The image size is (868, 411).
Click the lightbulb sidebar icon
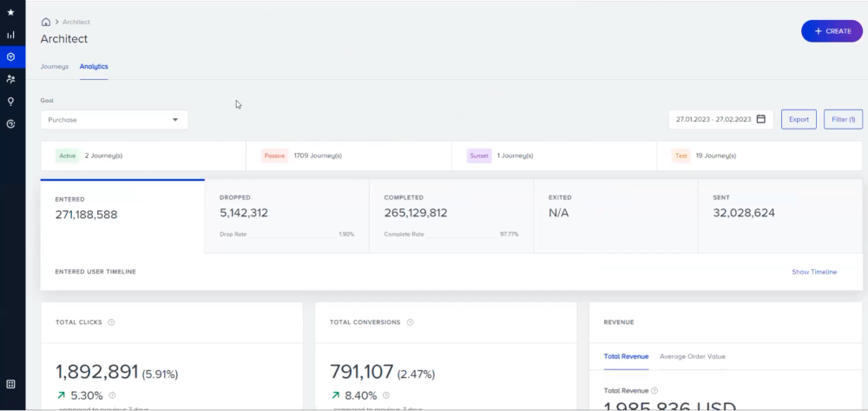point(10,101)
